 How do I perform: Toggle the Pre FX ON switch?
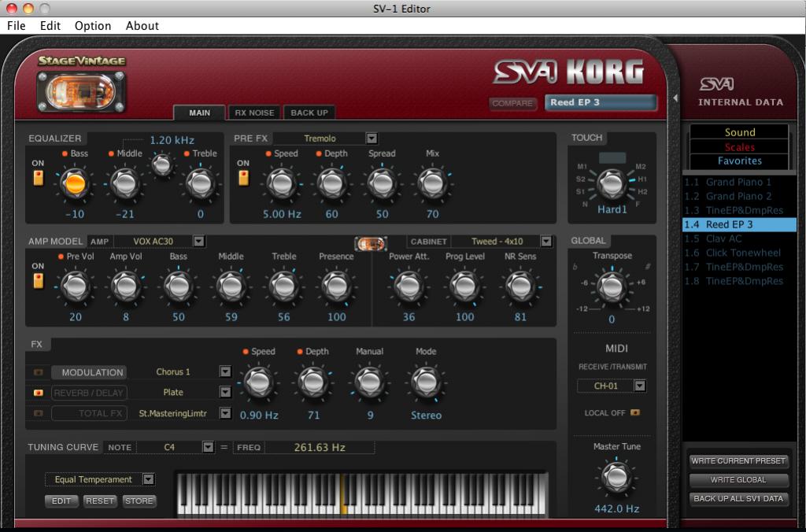pos(244,178)
